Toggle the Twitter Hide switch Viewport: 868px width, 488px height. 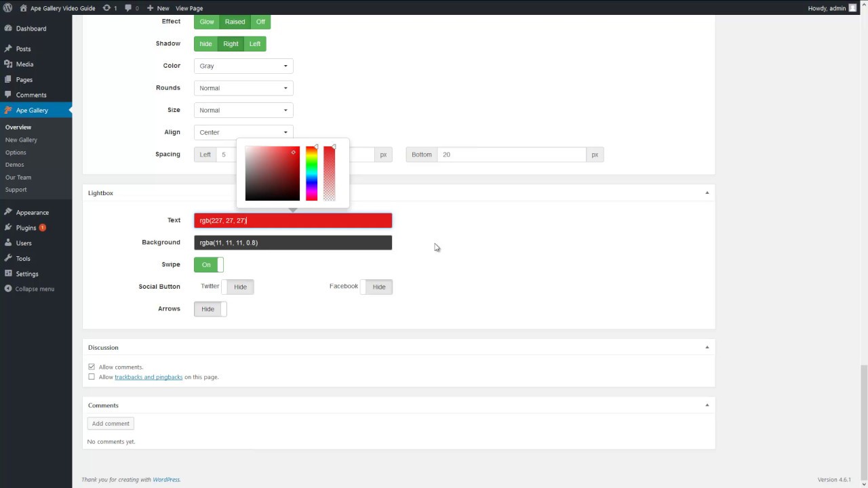(x=239, y=287)
